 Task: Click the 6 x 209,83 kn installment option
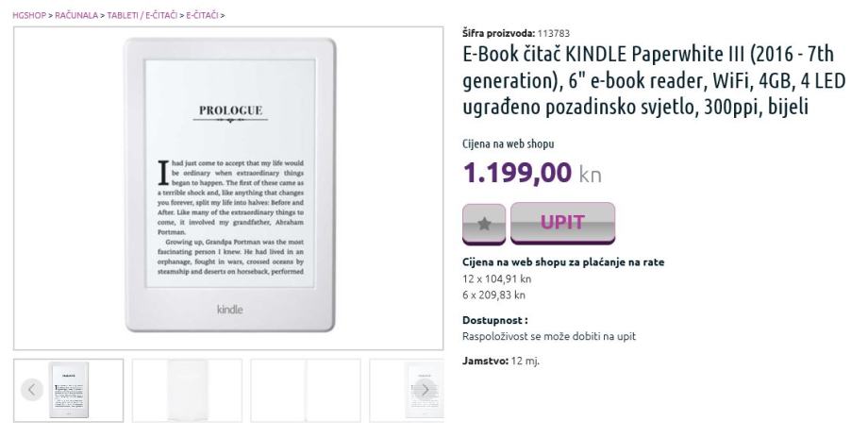493,295
